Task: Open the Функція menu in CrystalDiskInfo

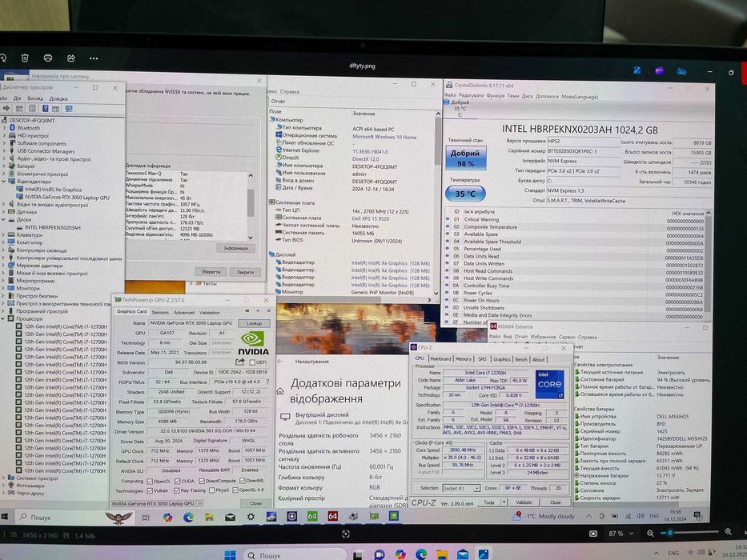Action: [496, 96]
